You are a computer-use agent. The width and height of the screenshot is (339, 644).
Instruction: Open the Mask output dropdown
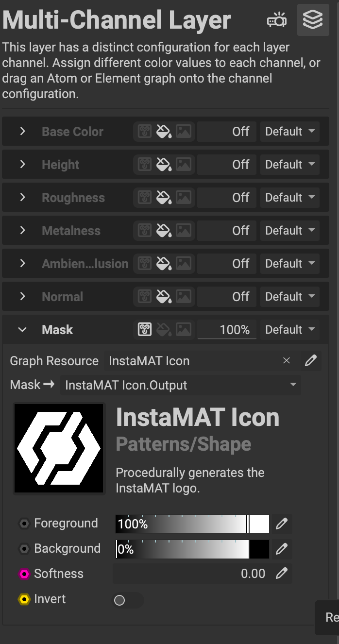coord(180,385)
